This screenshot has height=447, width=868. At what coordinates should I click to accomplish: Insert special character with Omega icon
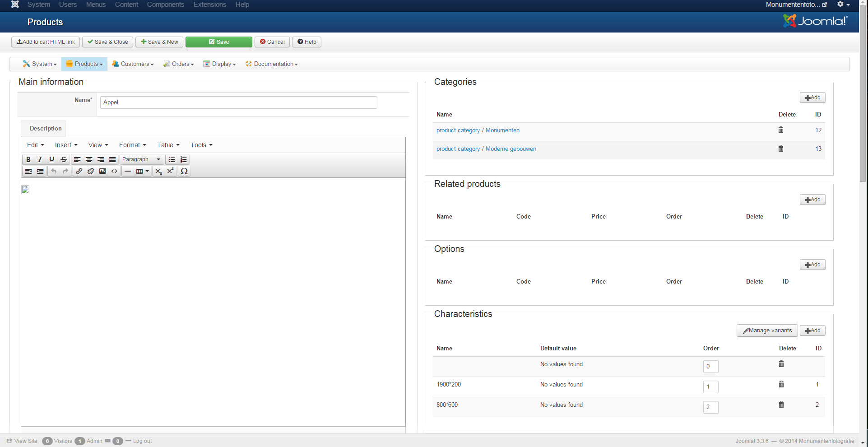coord(184,171)
